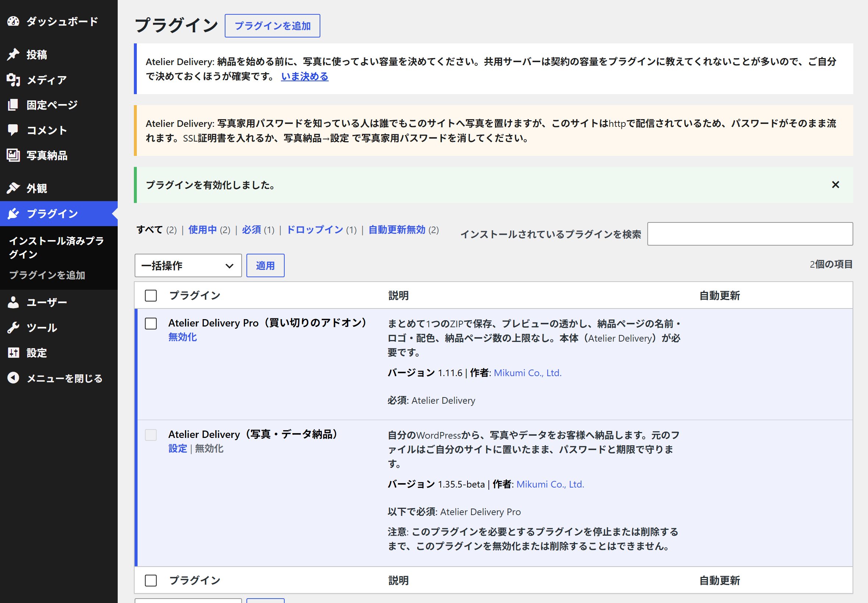Select プラグインを追加 submenu item in sidebar

[47, 275]
